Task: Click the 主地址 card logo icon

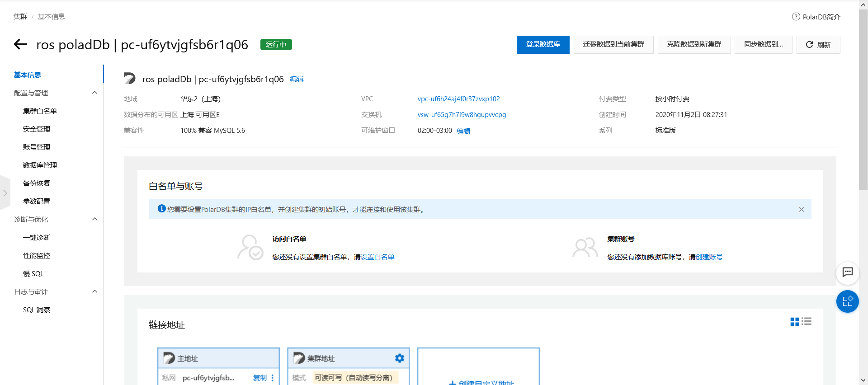Action: [169, 358]
